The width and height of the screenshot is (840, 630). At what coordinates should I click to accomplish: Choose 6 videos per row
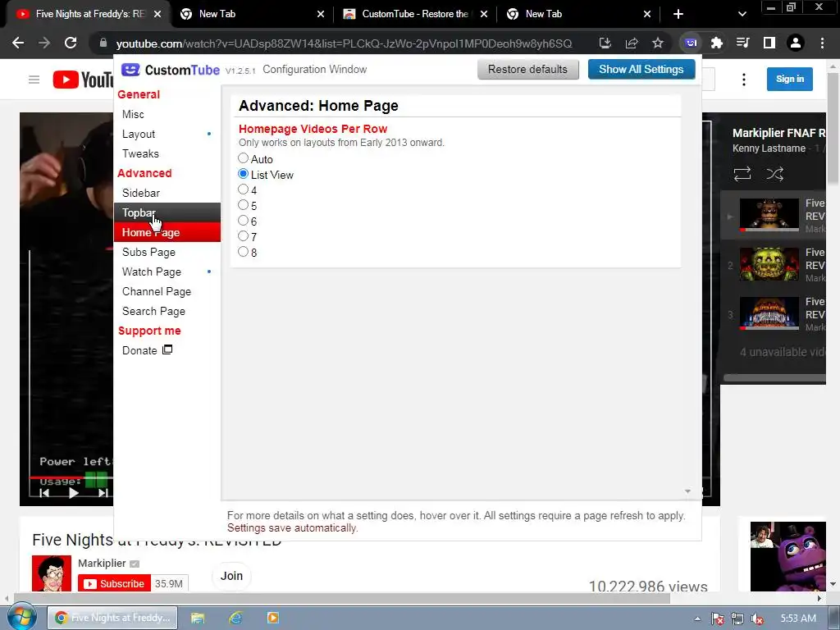coord(243,220)
